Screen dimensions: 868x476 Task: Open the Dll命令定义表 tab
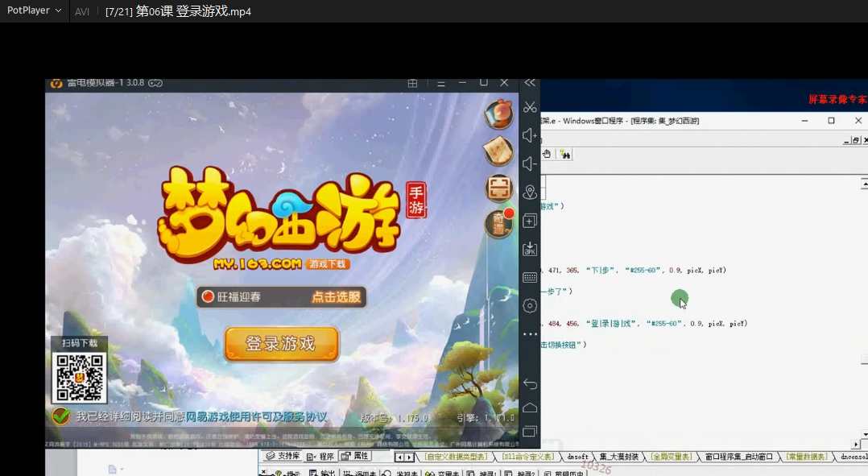tap(527, 457)
